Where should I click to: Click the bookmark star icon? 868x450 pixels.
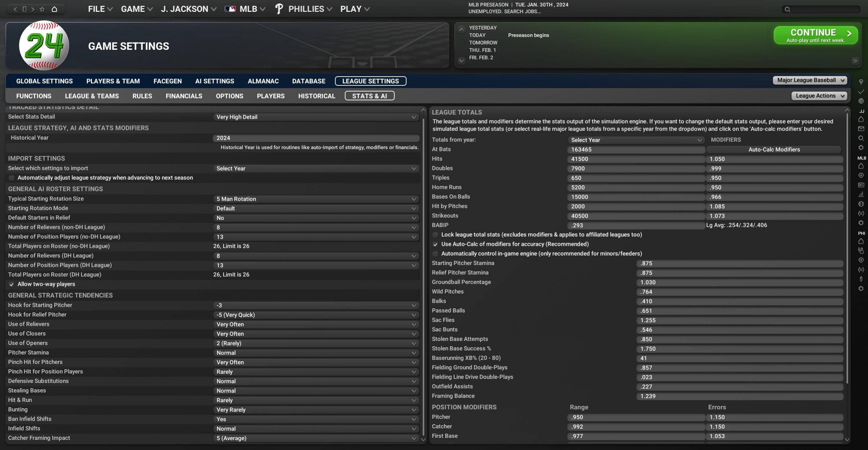(x=42, y=9)
